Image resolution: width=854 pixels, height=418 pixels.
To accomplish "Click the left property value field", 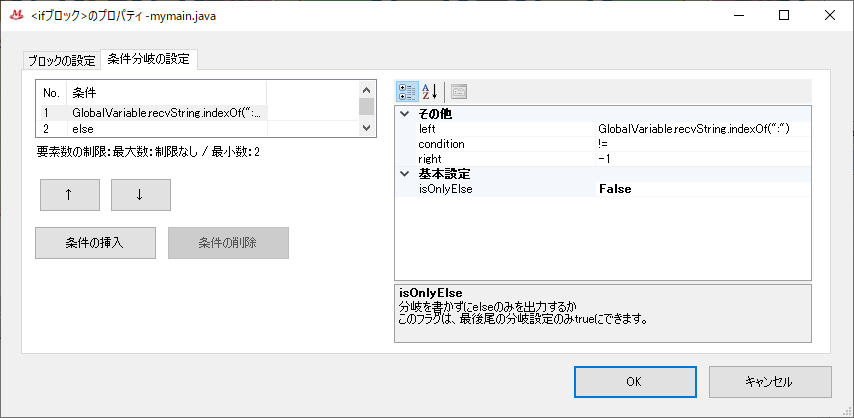I will click(702, 129).
